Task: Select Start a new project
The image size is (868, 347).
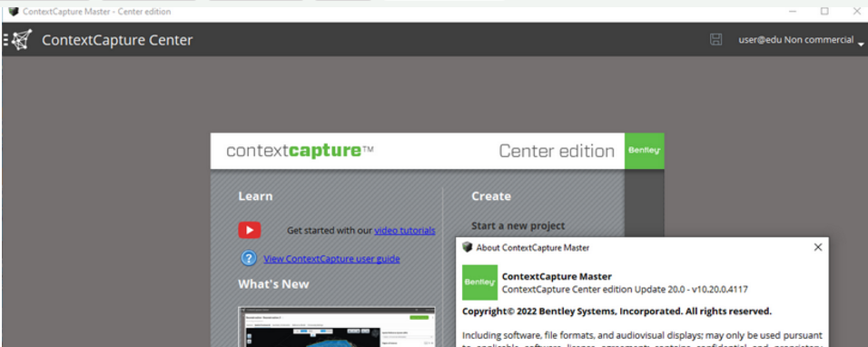Action: click(518, 226)
